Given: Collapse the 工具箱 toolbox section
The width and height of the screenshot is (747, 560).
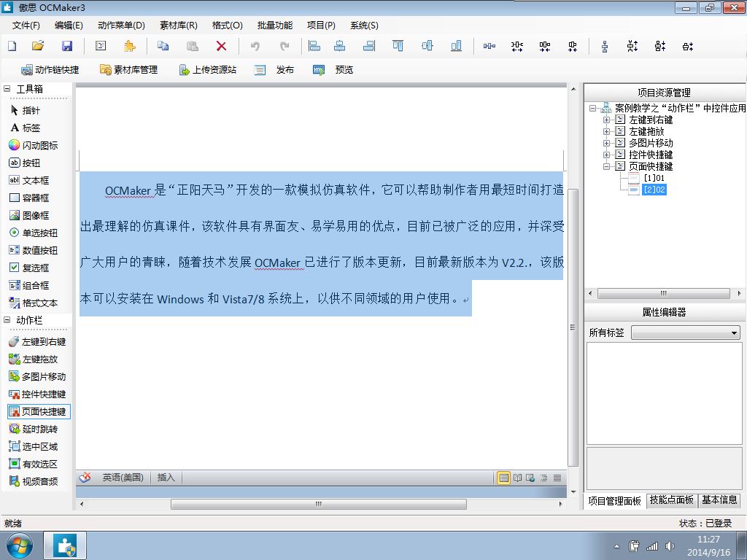Looking at the screenshot, I should click(x=7, y=88).
